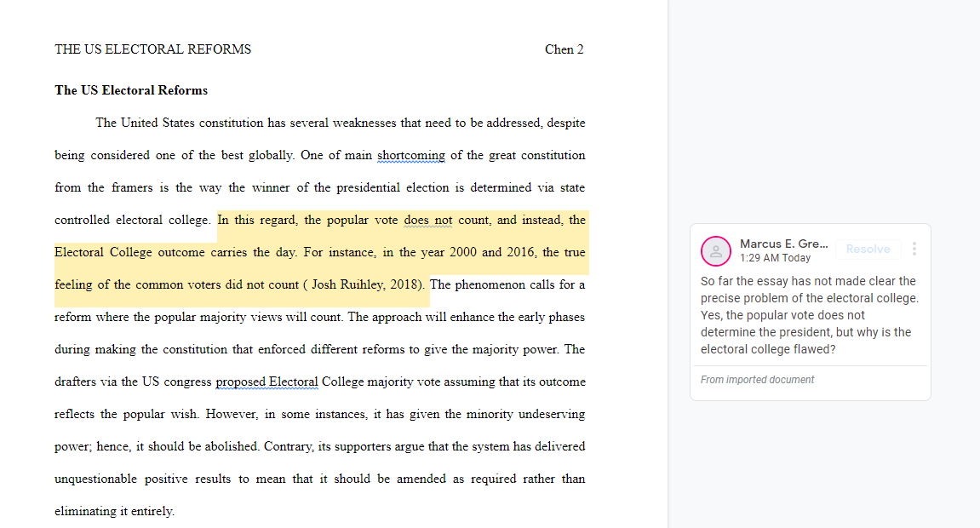This screenshot has height=528, width=980.
Task: Click the comment text about the electoral college
Action: click(x=810, y=315)
